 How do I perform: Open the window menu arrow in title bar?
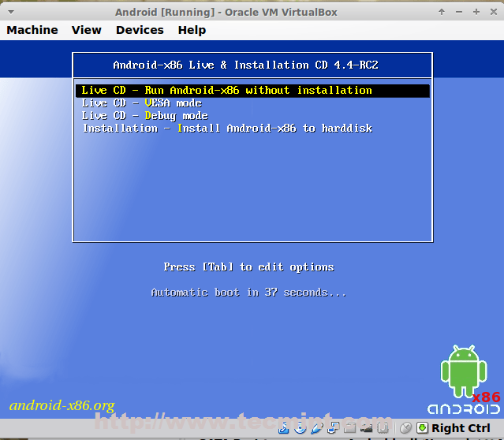(11, 12)
